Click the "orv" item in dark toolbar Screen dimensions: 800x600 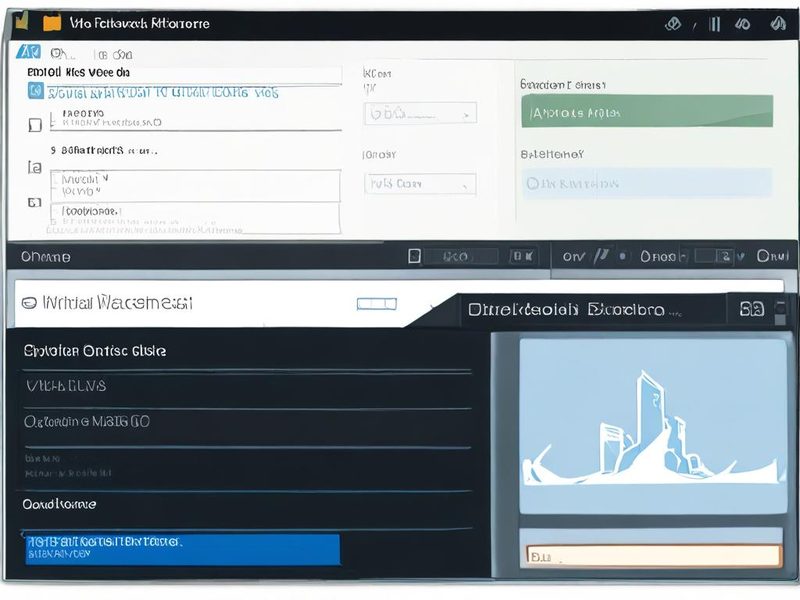(x=574, y=257)
